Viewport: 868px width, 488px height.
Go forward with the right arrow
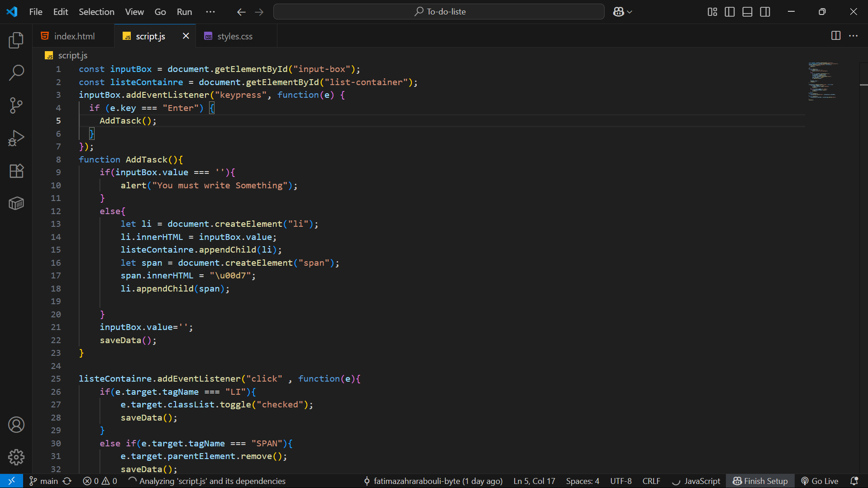coord(259,12)
